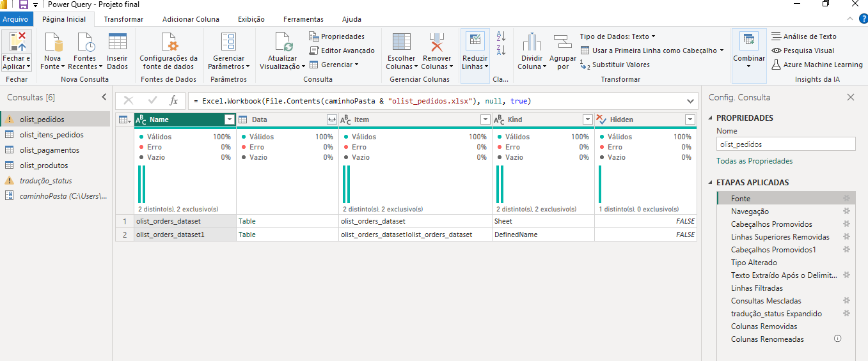Select the olist_produtos query
The width and height of the screenshot is (868, 361).
(55, 165)
